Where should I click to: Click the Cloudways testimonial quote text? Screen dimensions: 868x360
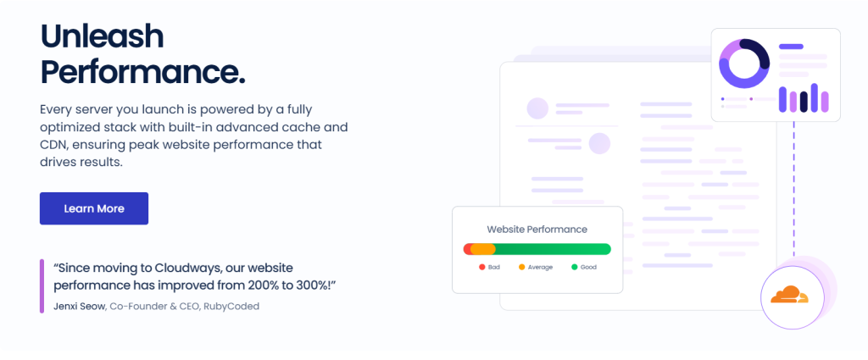point(194,276)
